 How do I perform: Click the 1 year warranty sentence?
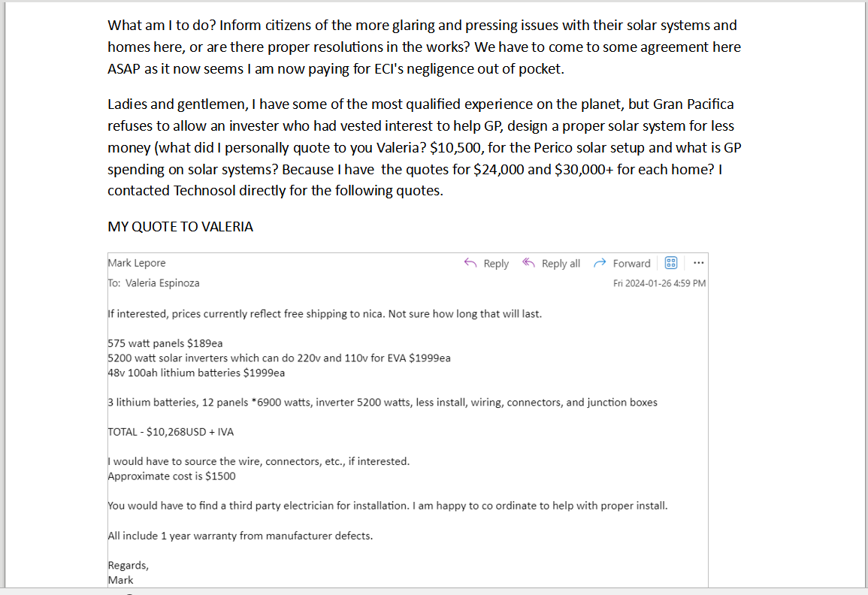[x=240, y=536]
